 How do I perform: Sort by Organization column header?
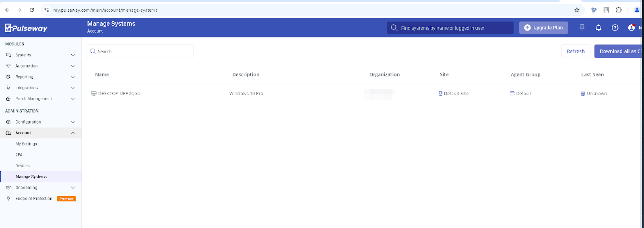[384, 74]
